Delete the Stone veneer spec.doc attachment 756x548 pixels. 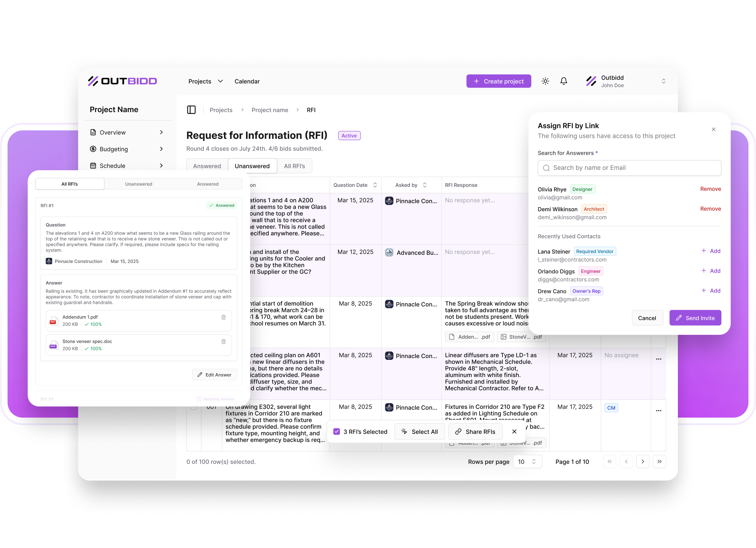224,342
